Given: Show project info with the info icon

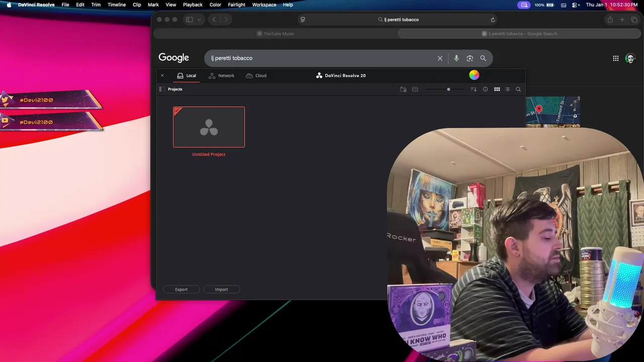Looking at the screenshot, I should click(486, 89).
